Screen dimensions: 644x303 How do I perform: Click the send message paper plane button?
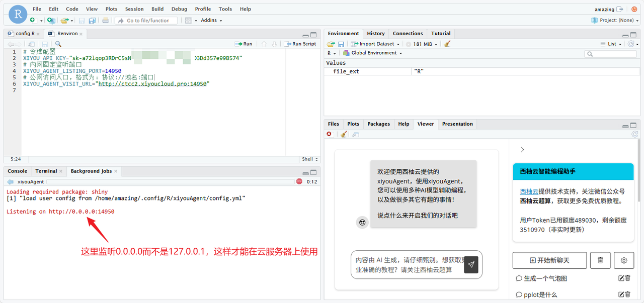click(471, 265)
